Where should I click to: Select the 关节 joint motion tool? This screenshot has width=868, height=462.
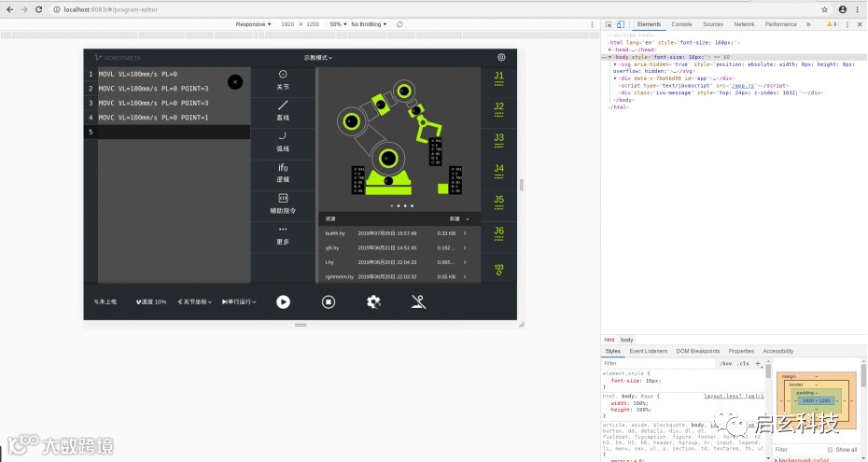click(x=283, y=80)
